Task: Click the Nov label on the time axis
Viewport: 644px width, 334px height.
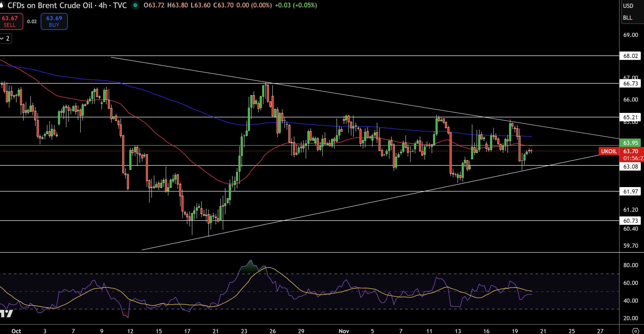Action: coord(344,331)
